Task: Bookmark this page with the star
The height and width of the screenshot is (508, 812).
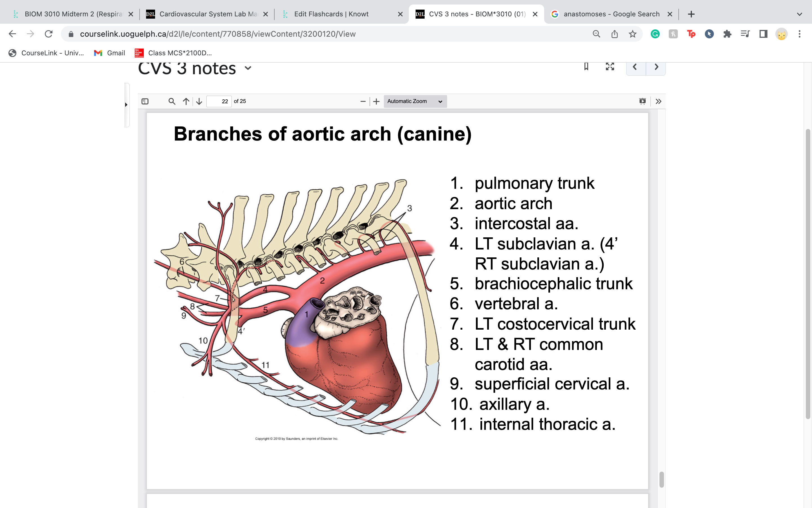Action: click(632, 34)
